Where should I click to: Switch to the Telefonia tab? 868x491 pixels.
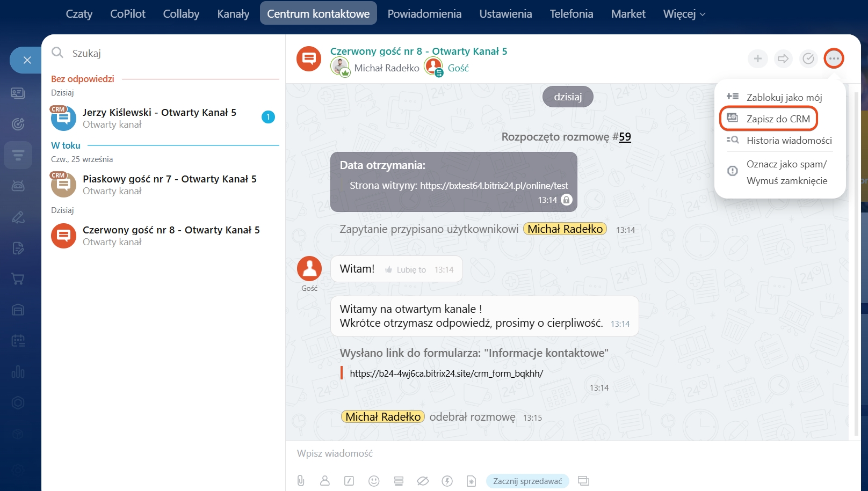(x=571, y=14)
